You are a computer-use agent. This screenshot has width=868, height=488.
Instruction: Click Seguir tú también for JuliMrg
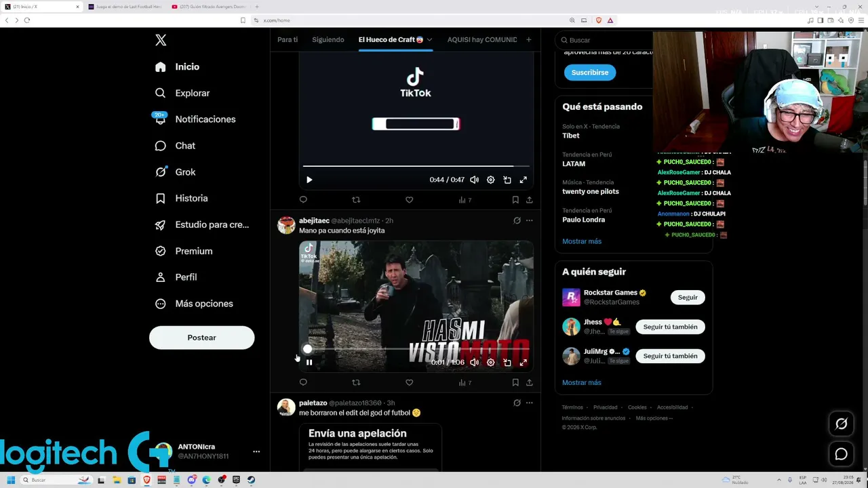(670, 356)
